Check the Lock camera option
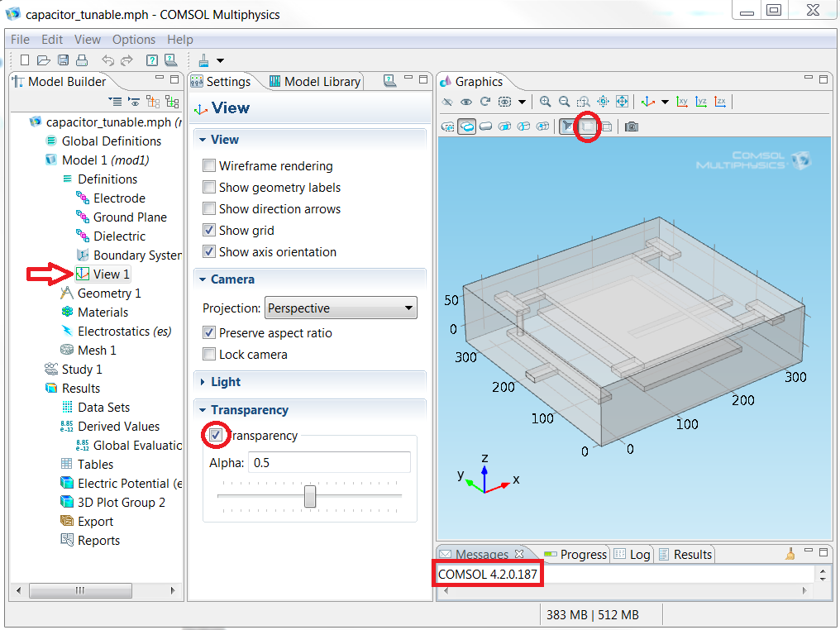This screenshot has width=840, height=630. click(x=209, y=355)
